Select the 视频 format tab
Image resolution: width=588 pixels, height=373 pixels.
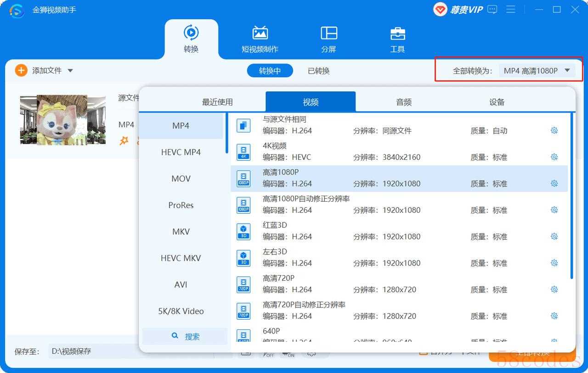[311, 102]
